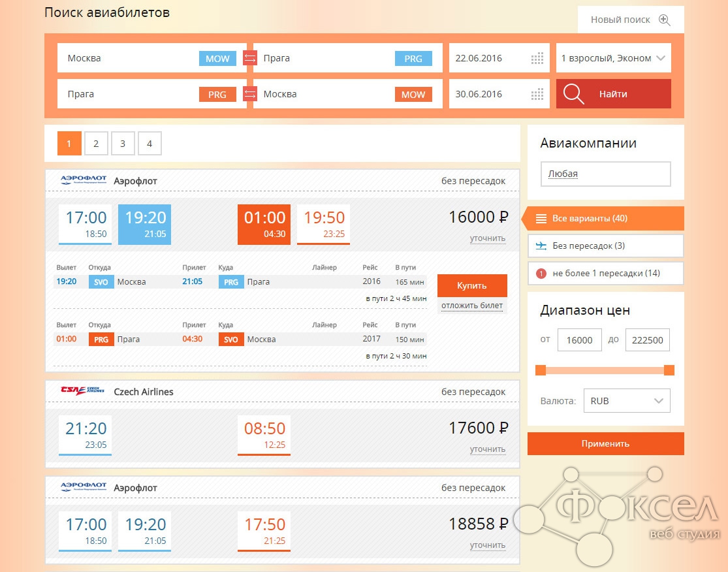This screenshot has width=728, height=572.
Task: Click the minimum price field showing 16000
Action: click(579, 340)
